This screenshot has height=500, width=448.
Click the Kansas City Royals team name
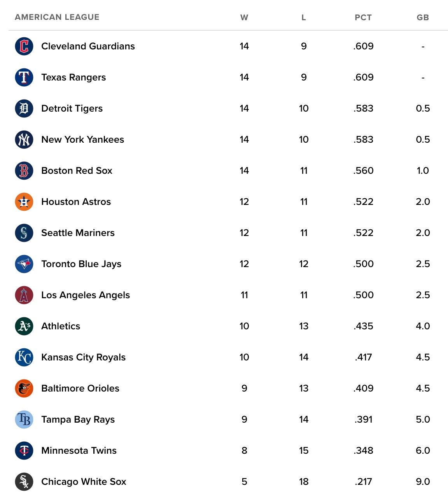click(83, 357)
